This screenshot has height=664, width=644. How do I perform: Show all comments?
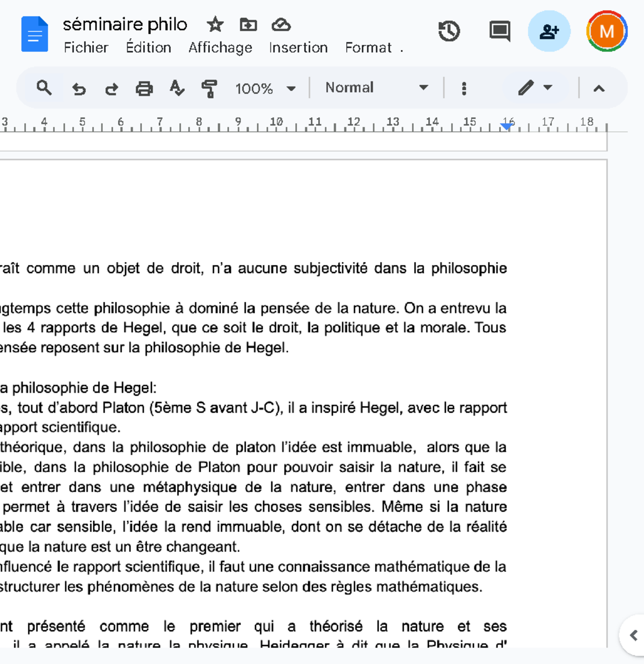[x=499, y=32]
